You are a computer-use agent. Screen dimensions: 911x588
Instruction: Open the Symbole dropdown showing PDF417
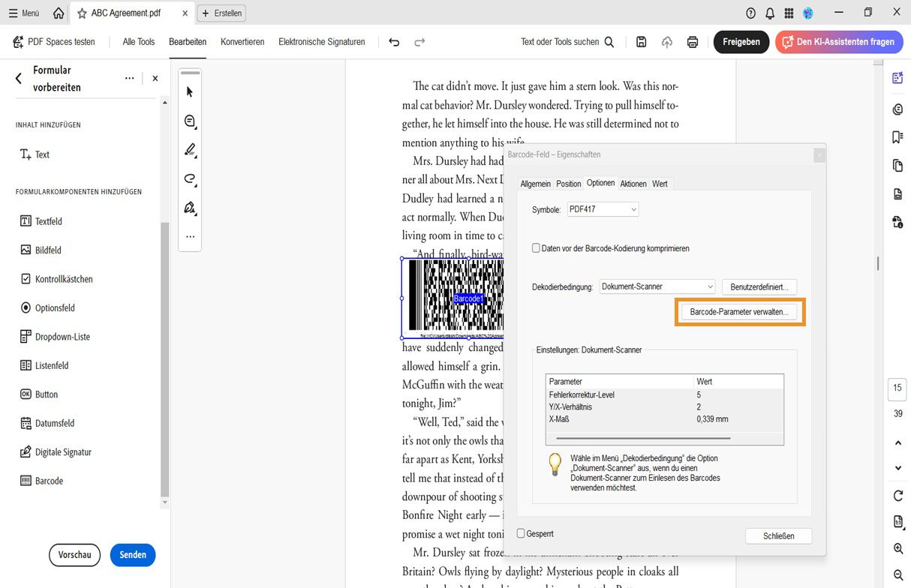603,209
